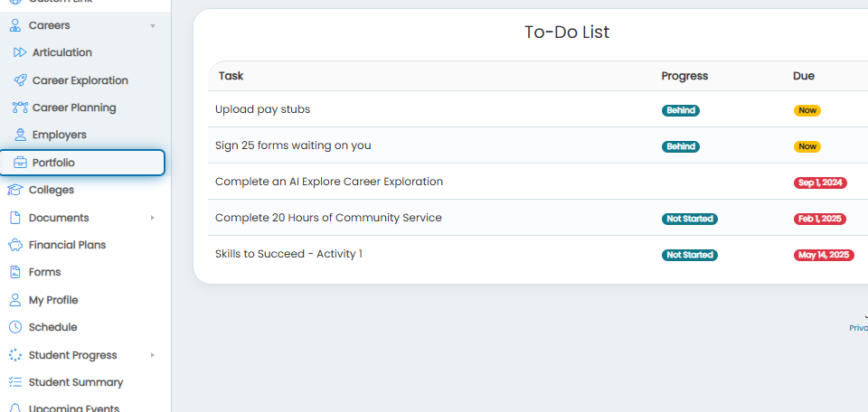Click the Student Summary checklist icon
Screen dimensions: 868x412
tap(15, 382)
